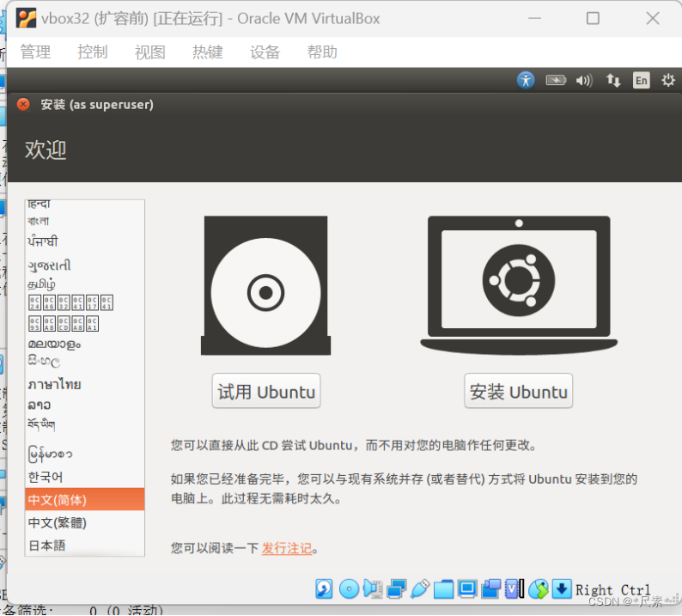Image resolution: width=682 pixels, height=616 pixels.
Task: Click the virtualization CPU status icon
Action: click(515, 589)
